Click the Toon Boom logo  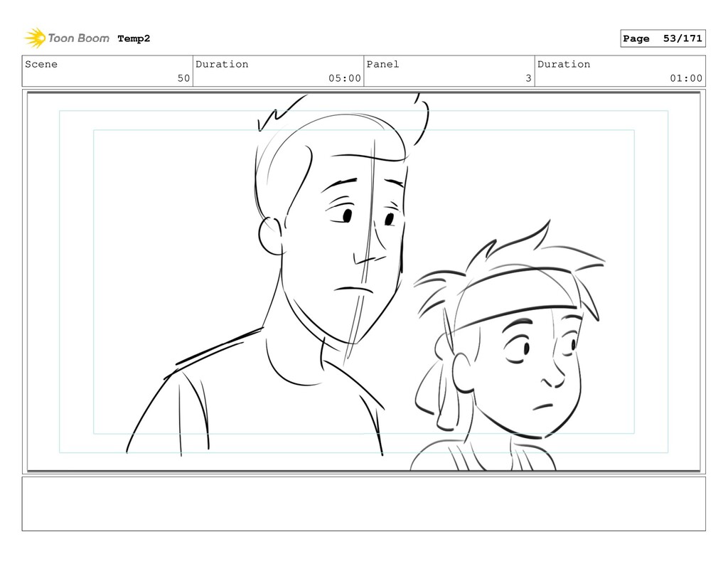point(67,38)
